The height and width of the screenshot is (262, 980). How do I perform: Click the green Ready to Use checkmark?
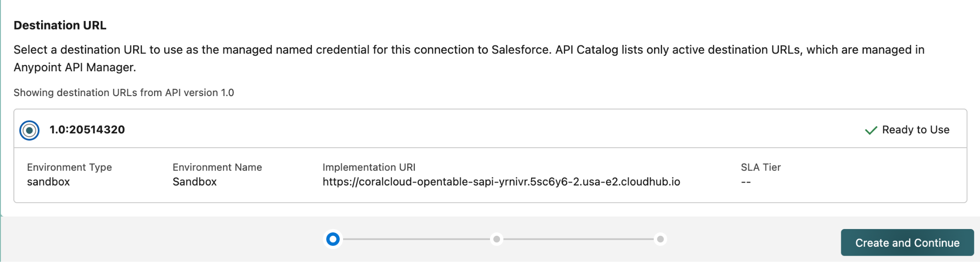point(871,130)
